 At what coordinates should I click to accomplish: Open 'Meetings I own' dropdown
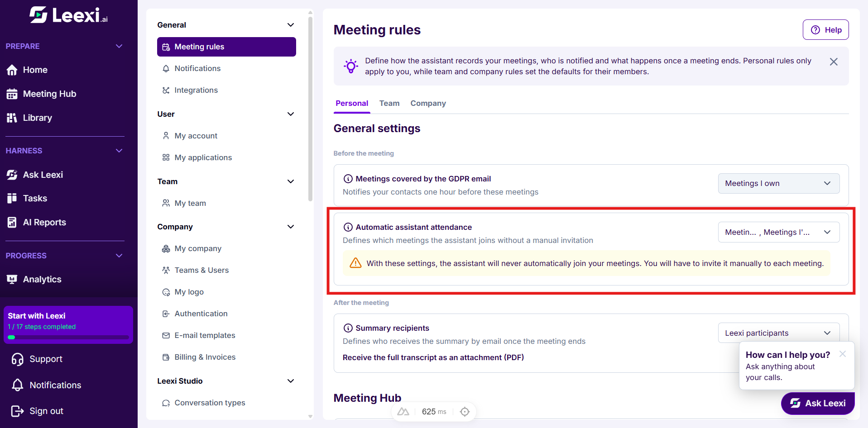(778, 183)
